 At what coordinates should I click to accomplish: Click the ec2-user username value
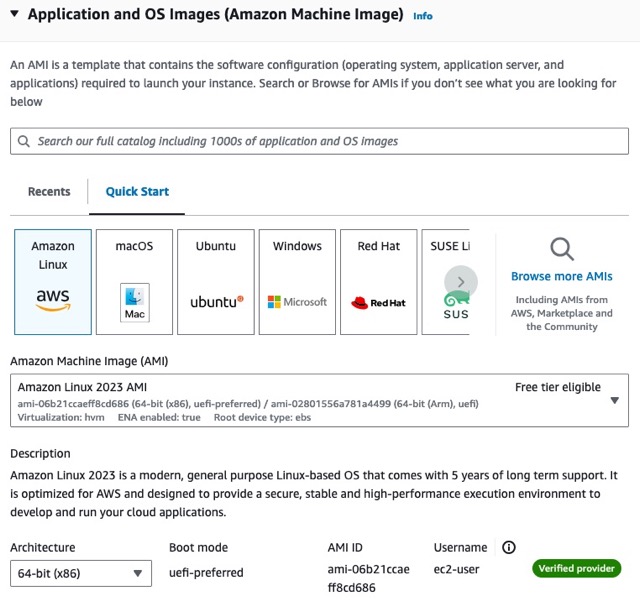[x=456, y=569]
